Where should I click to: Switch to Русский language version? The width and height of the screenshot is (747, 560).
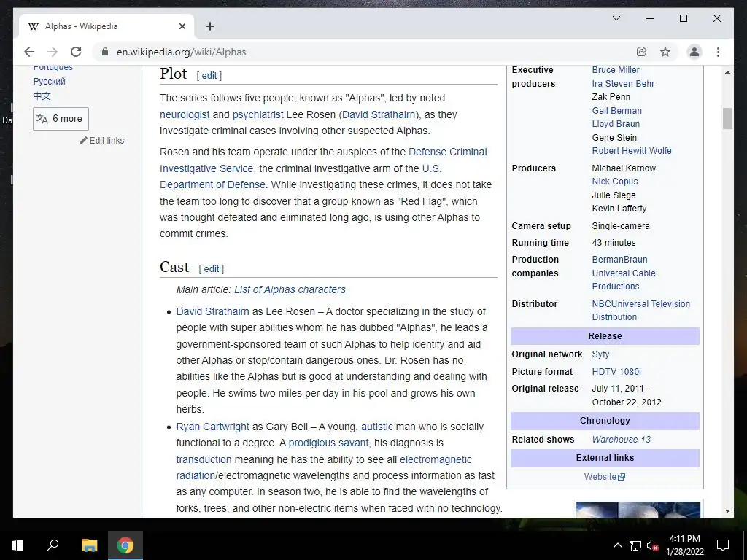pyautogui.click(x=49, y=82)
